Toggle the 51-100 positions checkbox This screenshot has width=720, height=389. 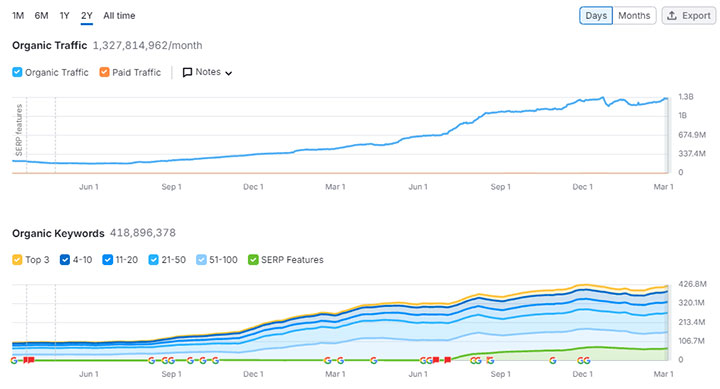click(x=201, y=260)
